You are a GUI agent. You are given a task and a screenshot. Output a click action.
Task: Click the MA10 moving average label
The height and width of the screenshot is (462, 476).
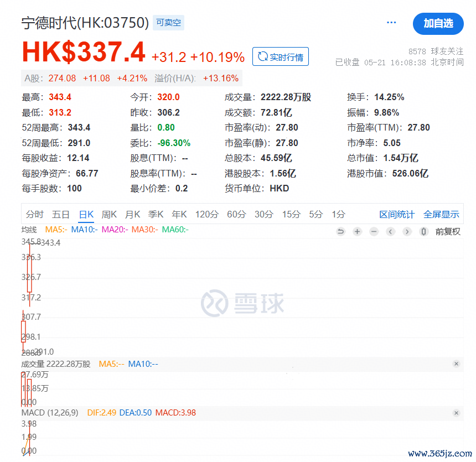pyautogui.click(x=84, y=230)
